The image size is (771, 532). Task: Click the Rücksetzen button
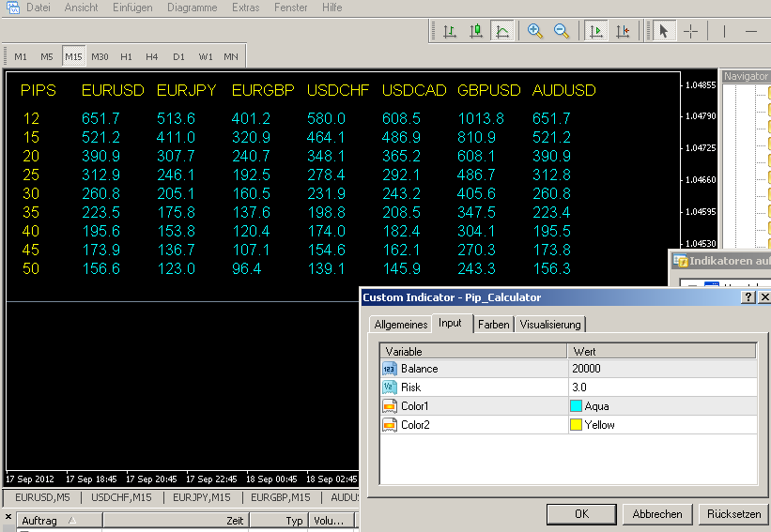coord(733,514)
